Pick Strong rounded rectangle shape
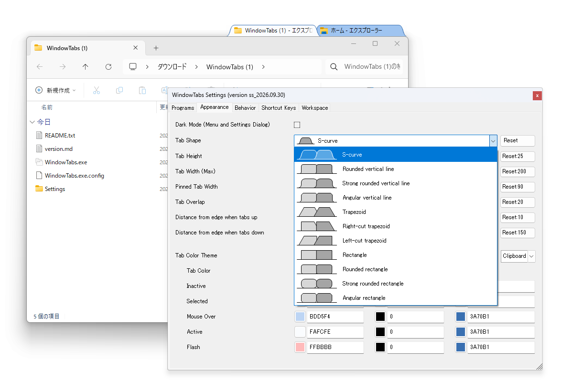This screenshot has width=561, height=392. 395,283
